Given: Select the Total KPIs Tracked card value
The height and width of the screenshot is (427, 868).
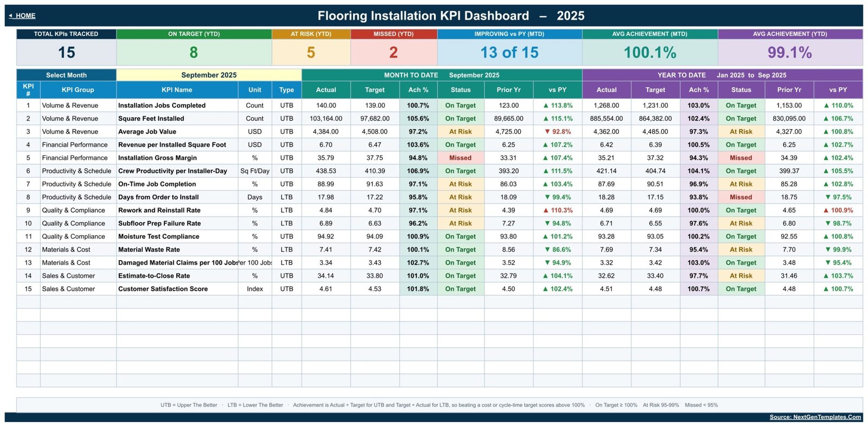Looking at the screenshot, I should coord(66,53).
